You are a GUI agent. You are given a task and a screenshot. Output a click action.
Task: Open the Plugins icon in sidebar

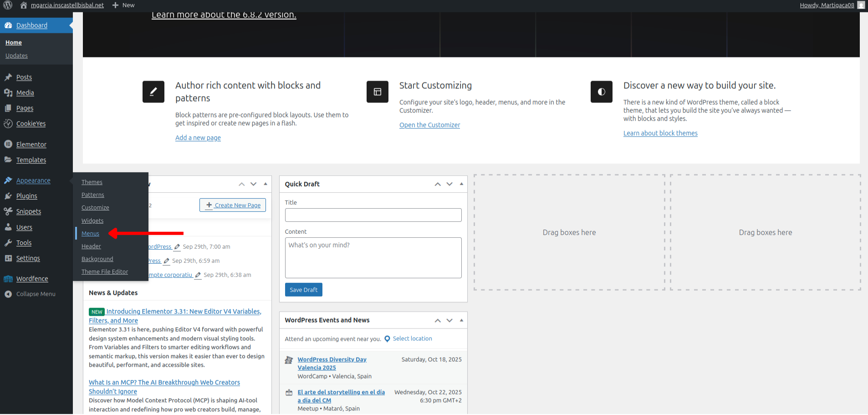point(8,196)
